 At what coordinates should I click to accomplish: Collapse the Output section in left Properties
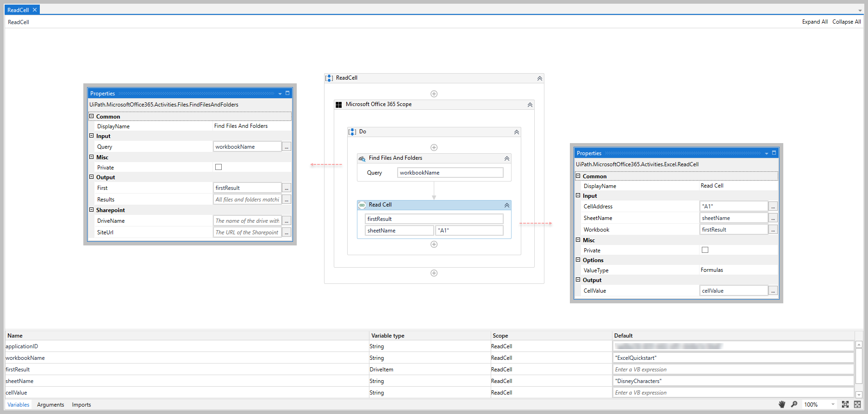point(92,177)
